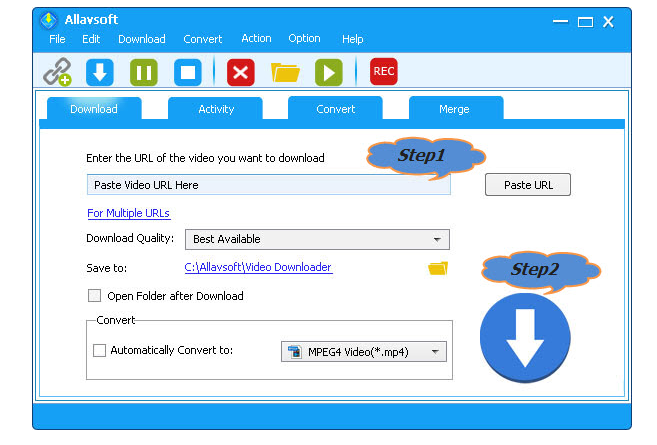657x445 pixels.
Task: Toggle Automatically Convert to checkbox
Action: point(99,351)
